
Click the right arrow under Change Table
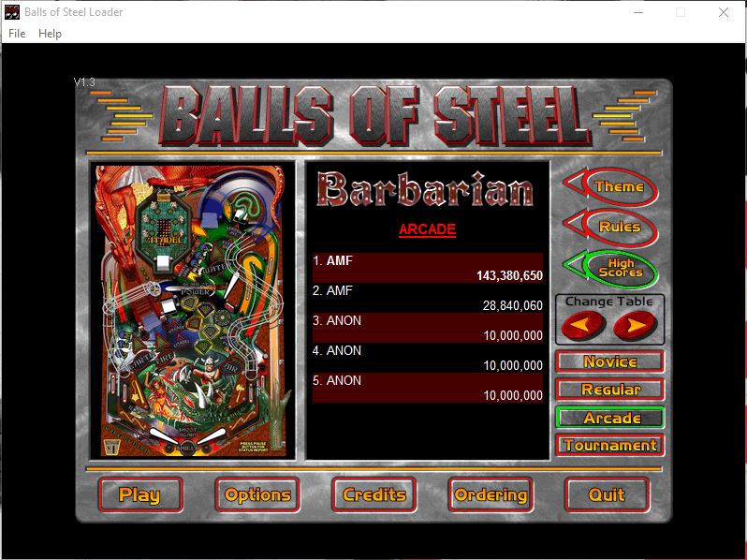pos(636,326)
